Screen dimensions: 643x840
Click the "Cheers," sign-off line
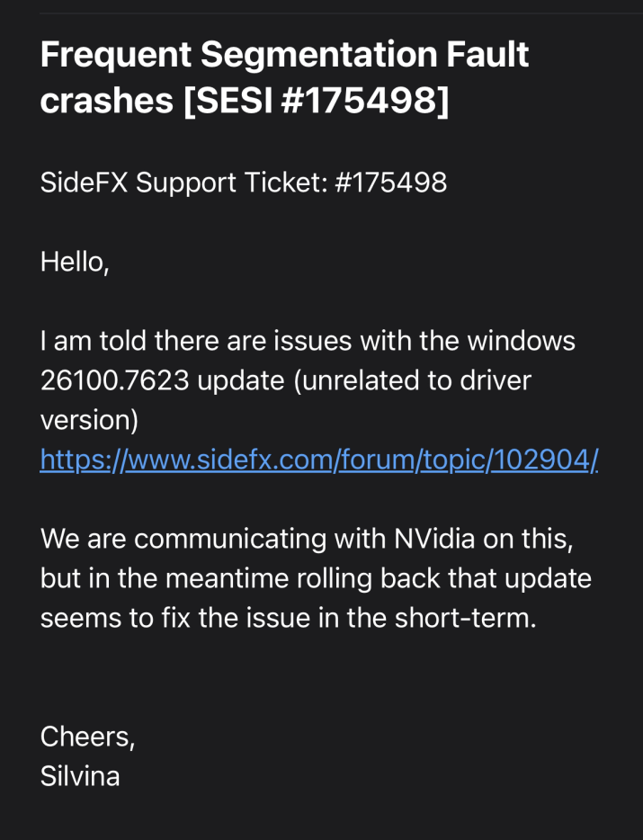pyautogui.click(x=87, y=737)
